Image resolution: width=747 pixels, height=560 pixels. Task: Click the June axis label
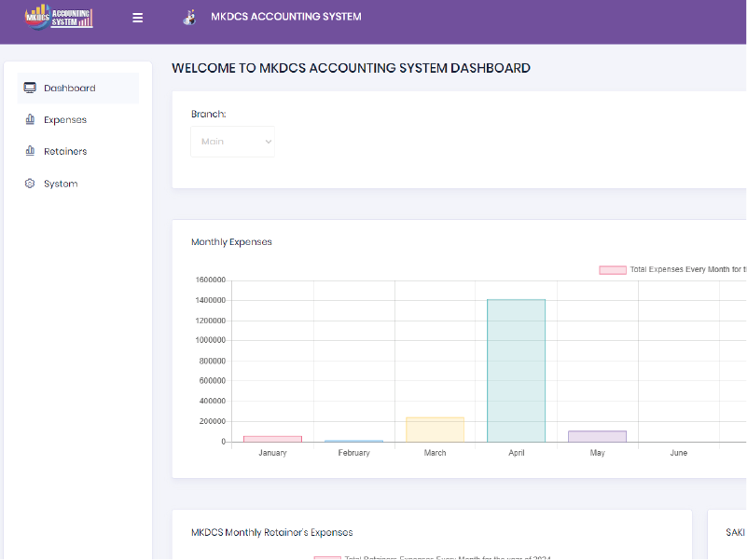click(x=678, y=453)
